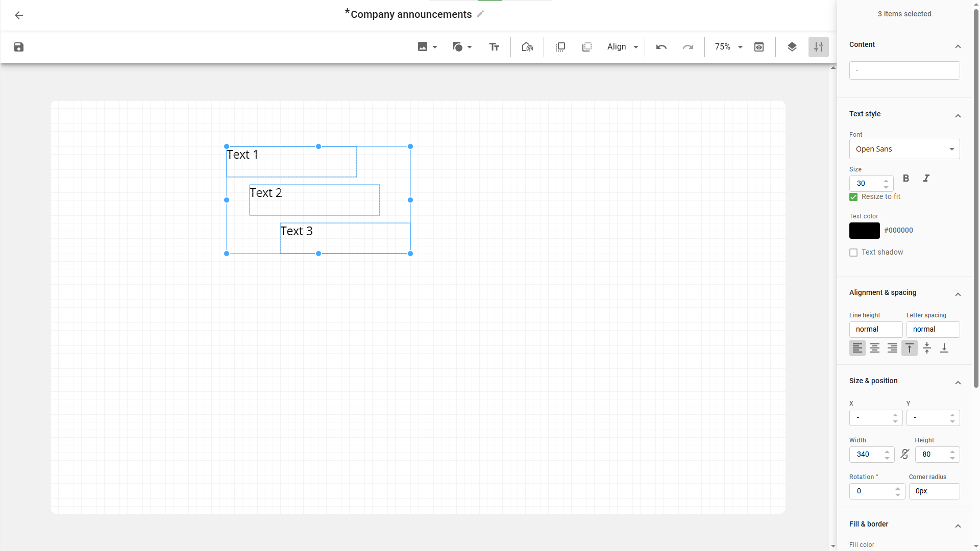Enable the Text shadow checkbox

click(x=853, y=253)
